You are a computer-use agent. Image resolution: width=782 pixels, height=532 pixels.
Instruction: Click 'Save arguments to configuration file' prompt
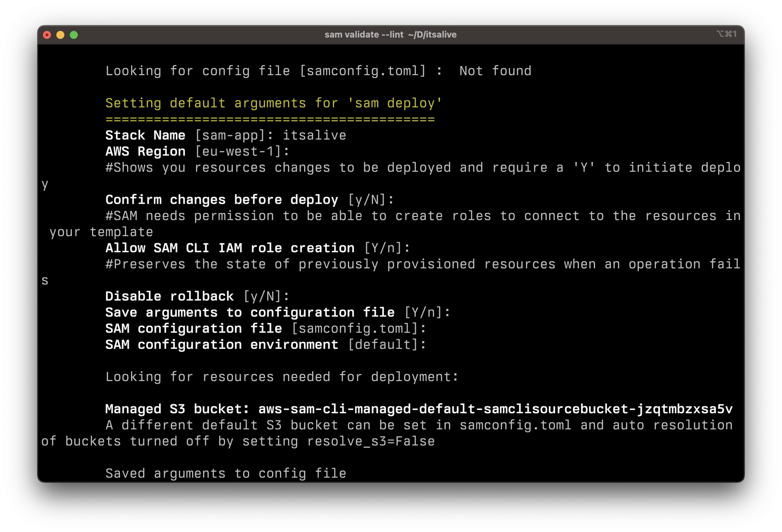[250, 313]
